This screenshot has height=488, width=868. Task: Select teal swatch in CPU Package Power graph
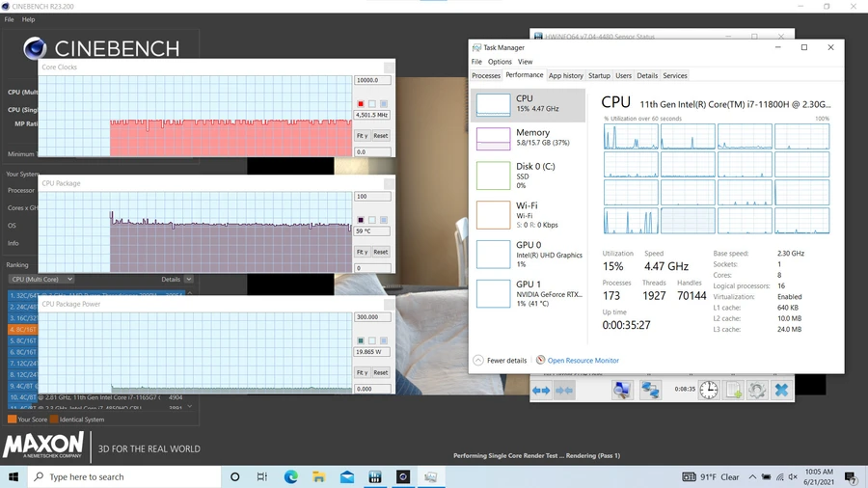(361, 340)
